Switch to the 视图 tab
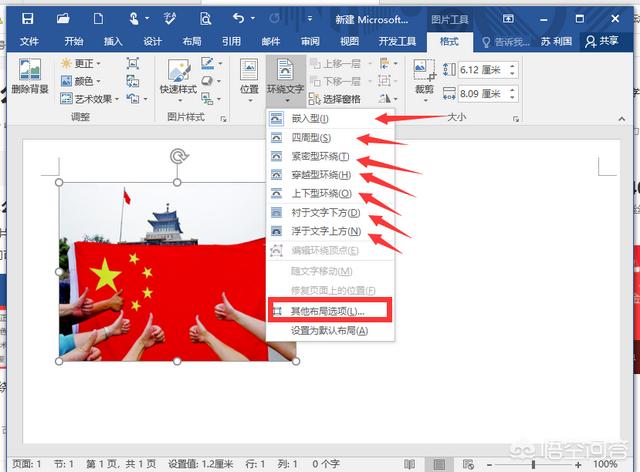 pos(349,41)
